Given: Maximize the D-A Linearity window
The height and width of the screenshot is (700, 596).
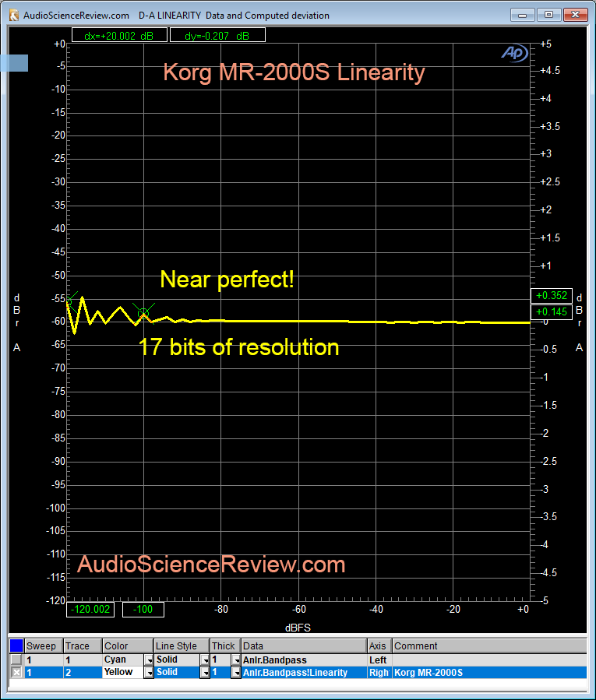Looking at the screenshot, I should click(x=548, y=15).
